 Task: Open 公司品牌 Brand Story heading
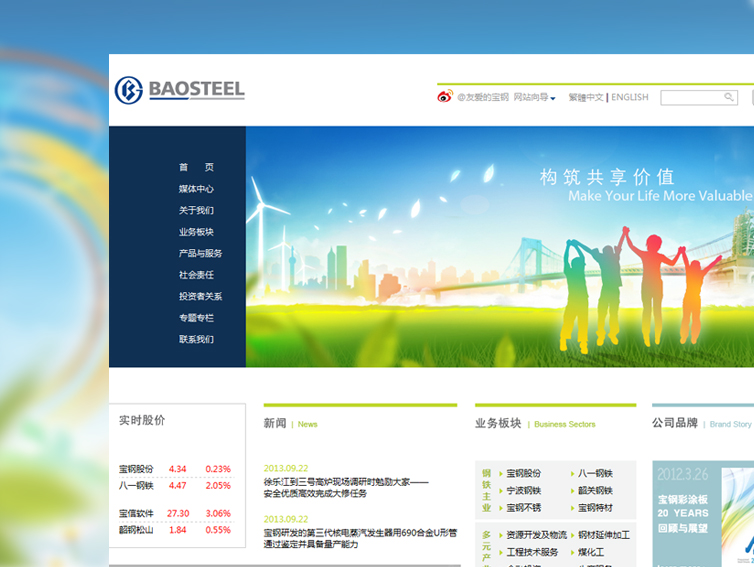click(x=702, y=423)
